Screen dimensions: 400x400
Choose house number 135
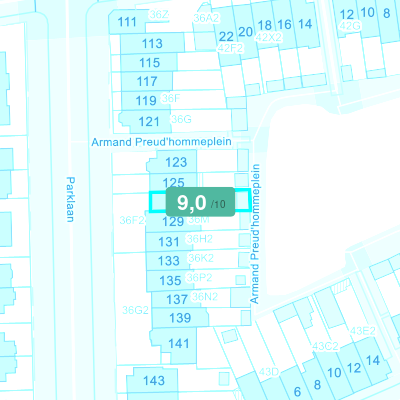(x=170, y=281)
